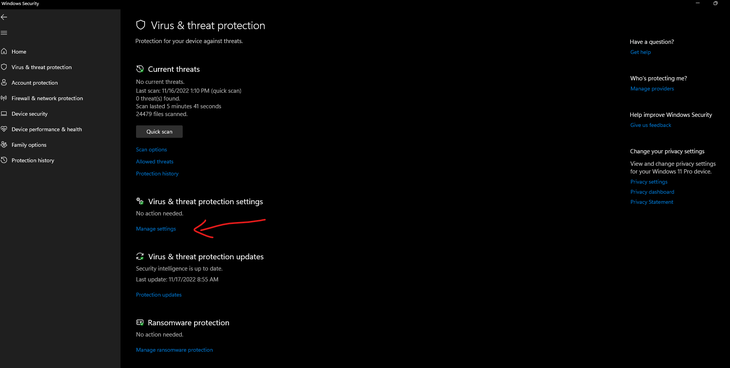
Task: Click Get help link
Action: pyautogui.click(x=641, y=52)
